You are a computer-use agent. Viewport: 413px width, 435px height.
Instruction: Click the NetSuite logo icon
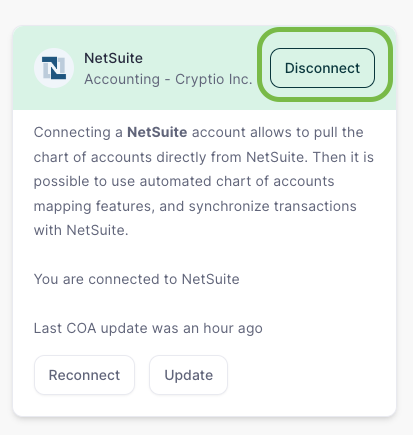click(x=54, y=68)
